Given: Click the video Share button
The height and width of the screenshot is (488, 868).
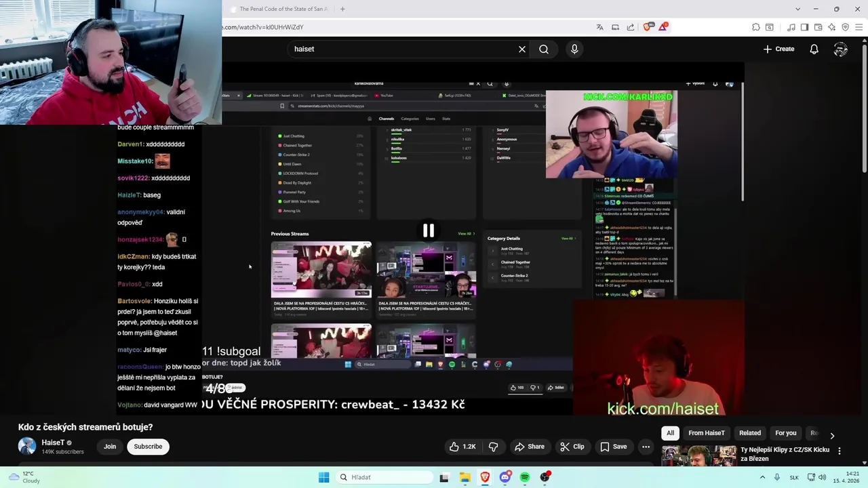Looking at the screenshot, I should 530,447.
